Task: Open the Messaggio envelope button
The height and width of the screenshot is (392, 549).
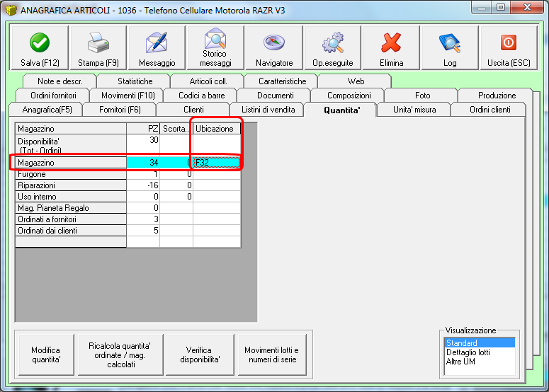Action: pos(157,47)
